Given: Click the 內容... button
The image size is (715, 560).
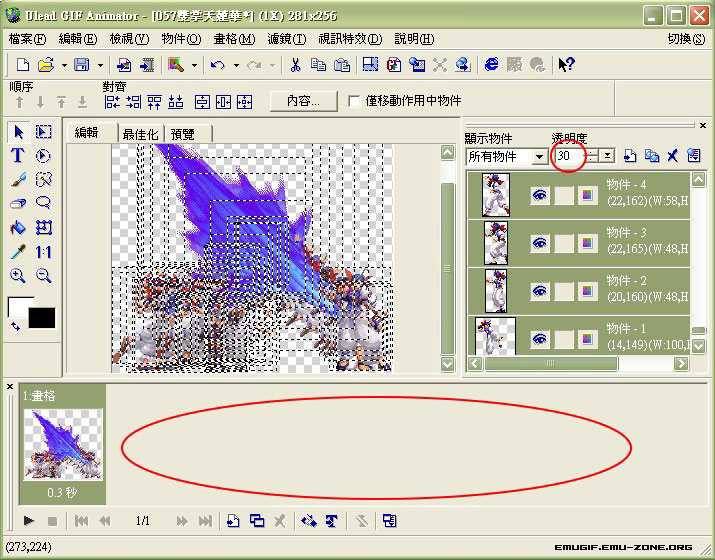Looking at the screenshot, I should [x=304, y=101].
